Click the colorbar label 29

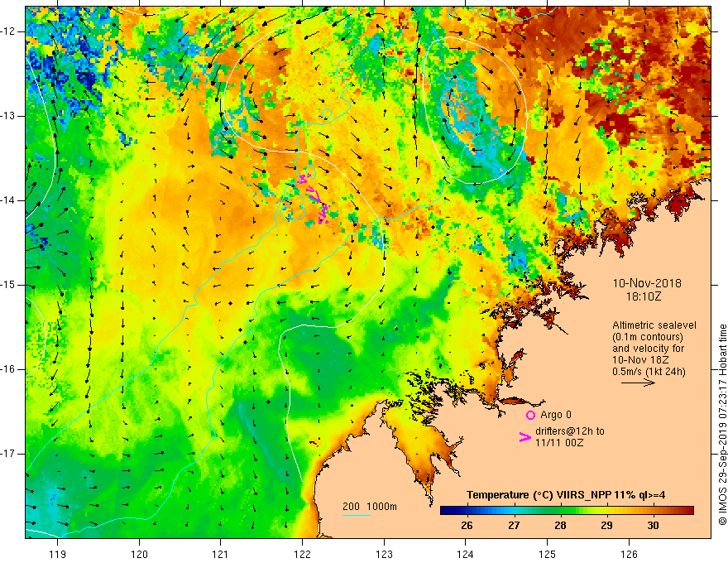point(606,526)
